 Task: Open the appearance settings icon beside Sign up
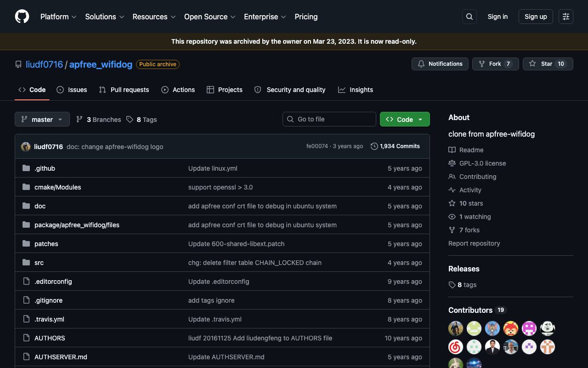pos(566,17)
